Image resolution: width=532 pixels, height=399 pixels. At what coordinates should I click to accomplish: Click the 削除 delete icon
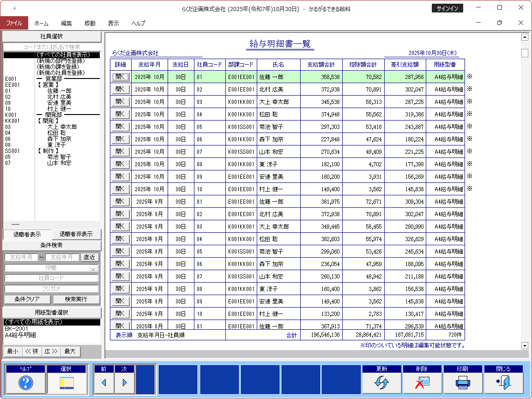coord(422,382)
